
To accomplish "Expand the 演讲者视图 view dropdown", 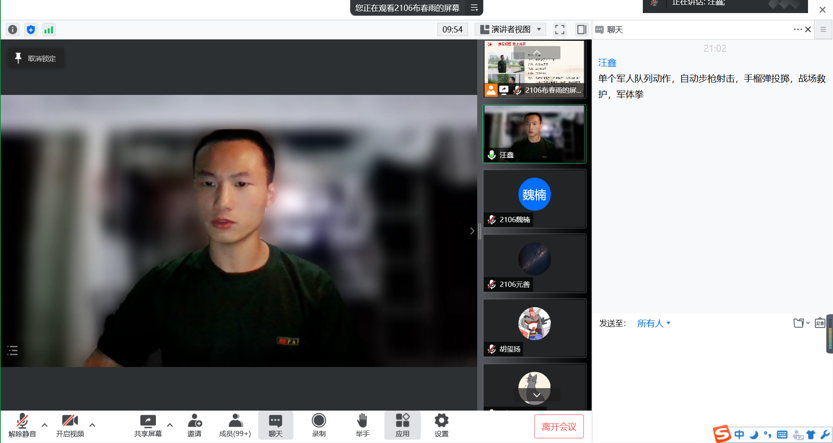I will coord(511,30).
